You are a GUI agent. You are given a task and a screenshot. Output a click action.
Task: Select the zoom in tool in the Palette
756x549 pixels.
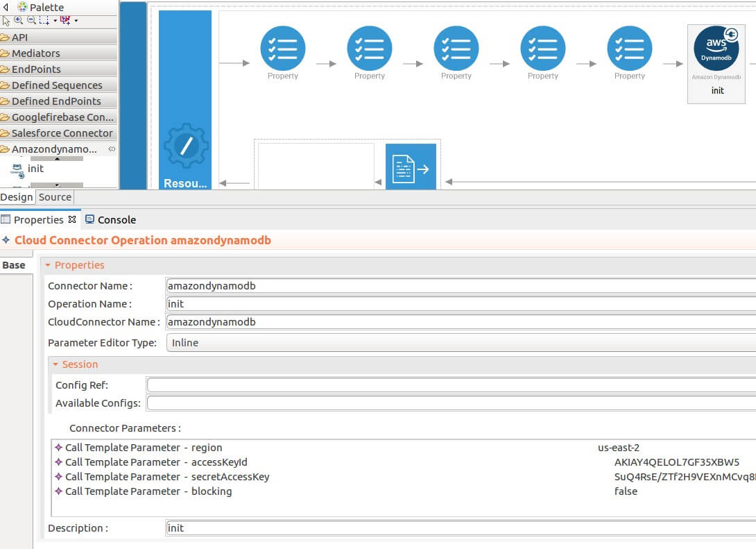(17, 20)
